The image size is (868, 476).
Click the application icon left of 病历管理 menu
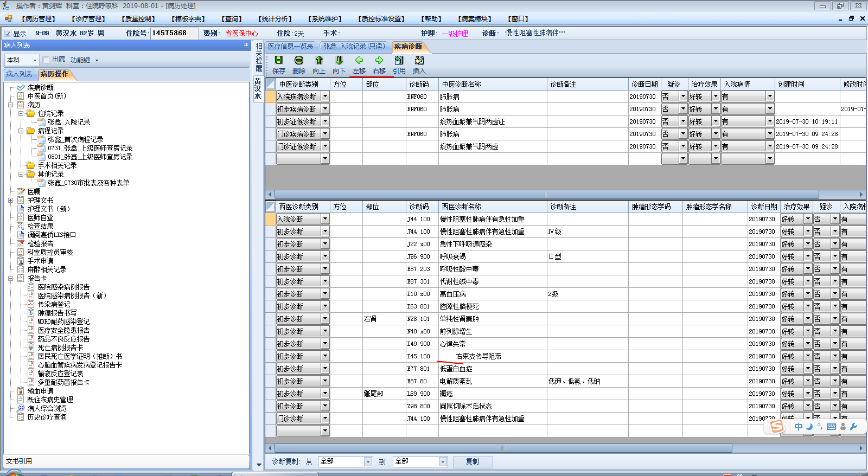tap(9, 18)
